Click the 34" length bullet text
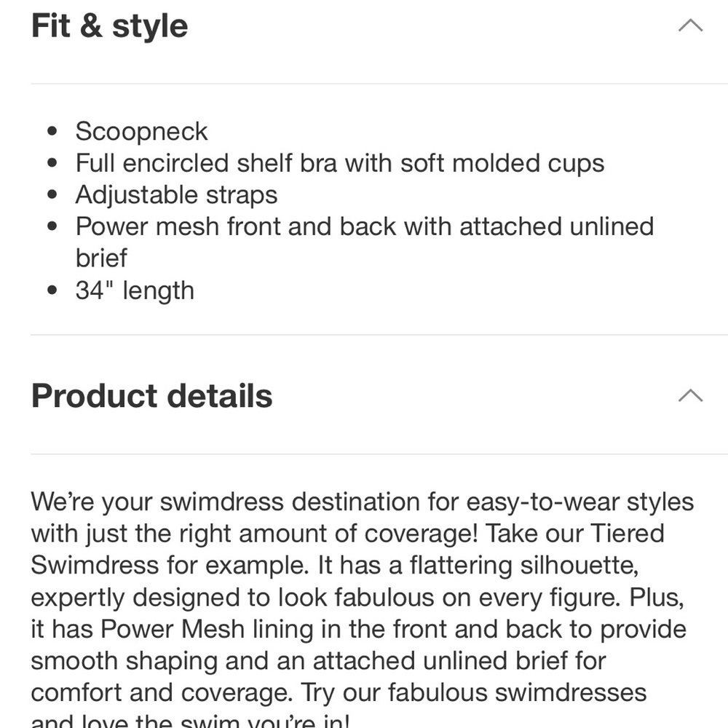The height and width of the screenshot is (728, 728). (x=135, y=290)
